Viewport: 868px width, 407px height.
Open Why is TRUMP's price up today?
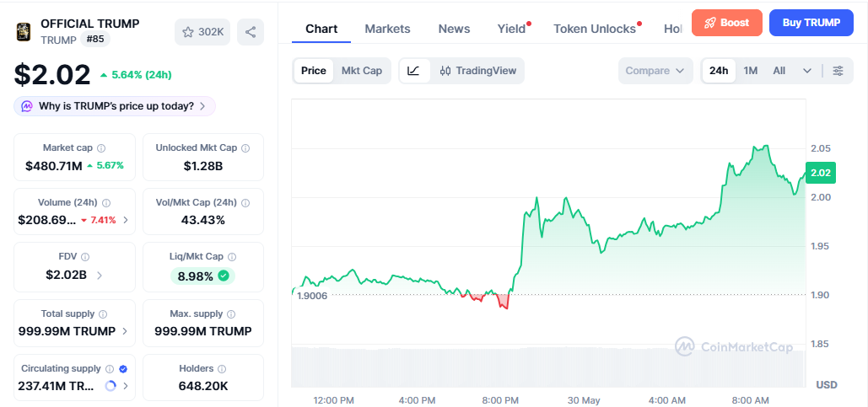pyautogui.click(x=115, y=106)
